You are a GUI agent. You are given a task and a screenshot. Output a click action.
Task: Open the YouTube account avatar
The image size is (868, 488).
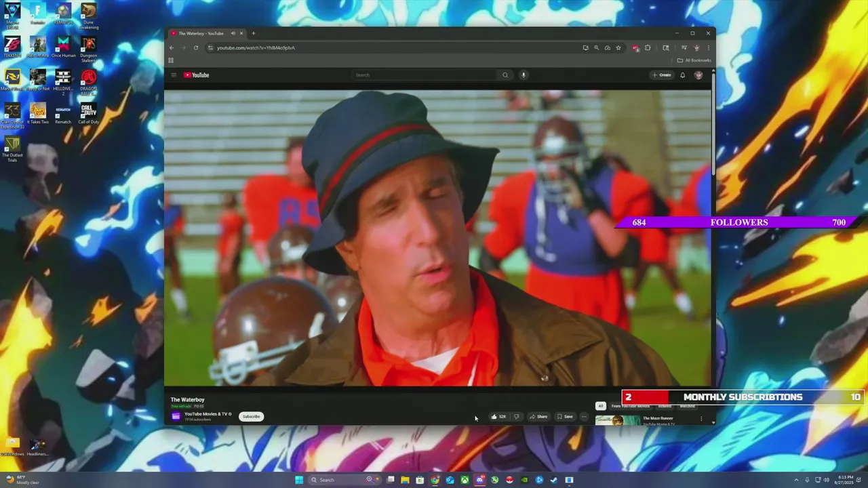pyautogui.click(x=698, y=75)
